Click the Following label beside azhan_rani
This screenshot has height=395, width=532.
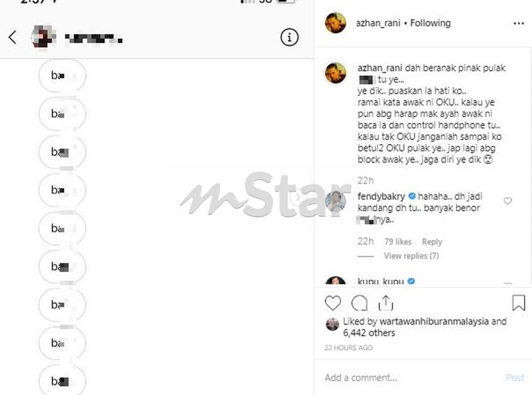(430, 23)
